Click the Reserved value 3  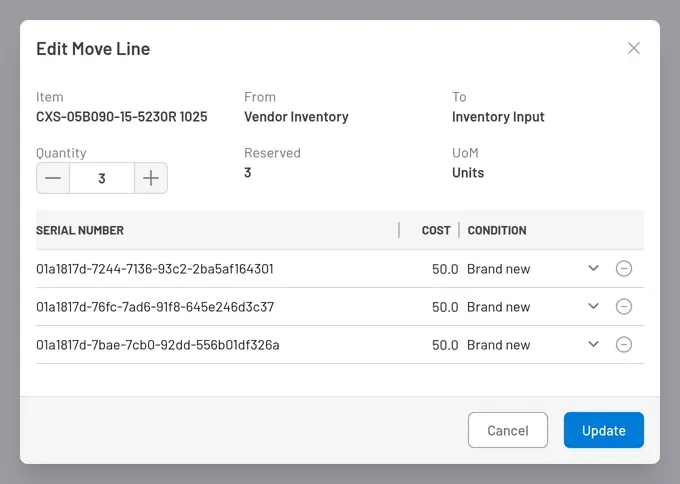[x=248, y=173]
